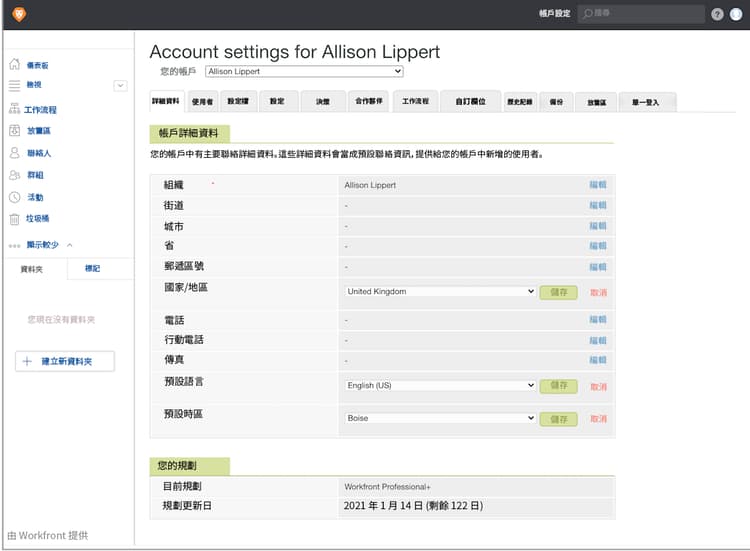Screen dimensions: 750x551
Task: Open the 您的帳戶 Allison Lippert dropdown
Action: 304,71
